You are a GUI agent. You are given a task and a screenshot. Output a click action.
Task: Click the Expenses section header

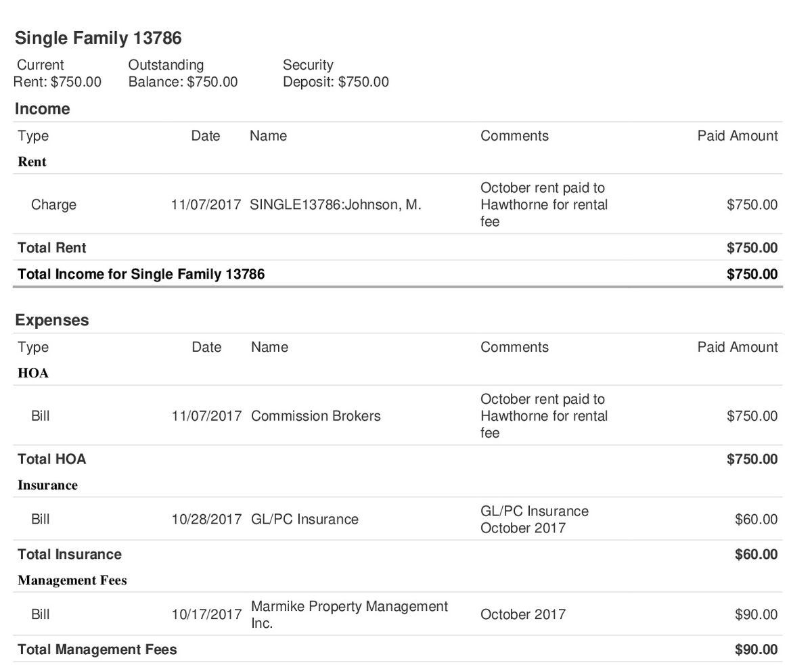click(52, 320)
